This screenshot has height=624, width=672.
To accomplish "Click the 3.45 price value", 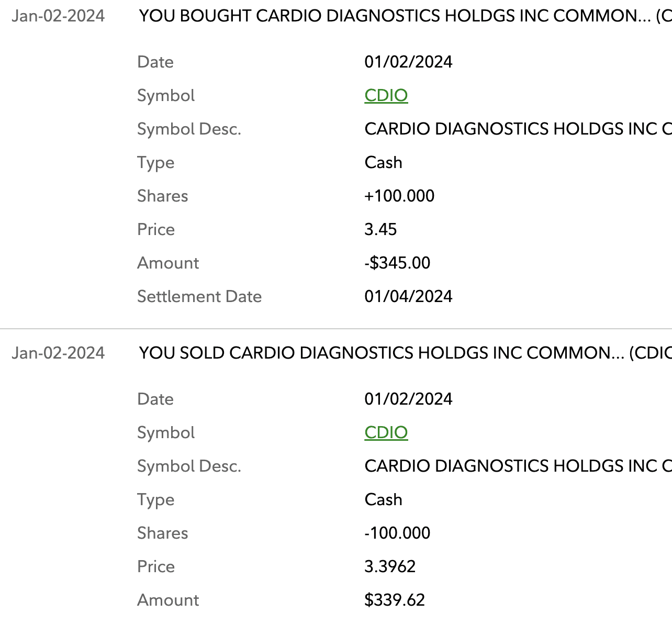I will (380, 229).
